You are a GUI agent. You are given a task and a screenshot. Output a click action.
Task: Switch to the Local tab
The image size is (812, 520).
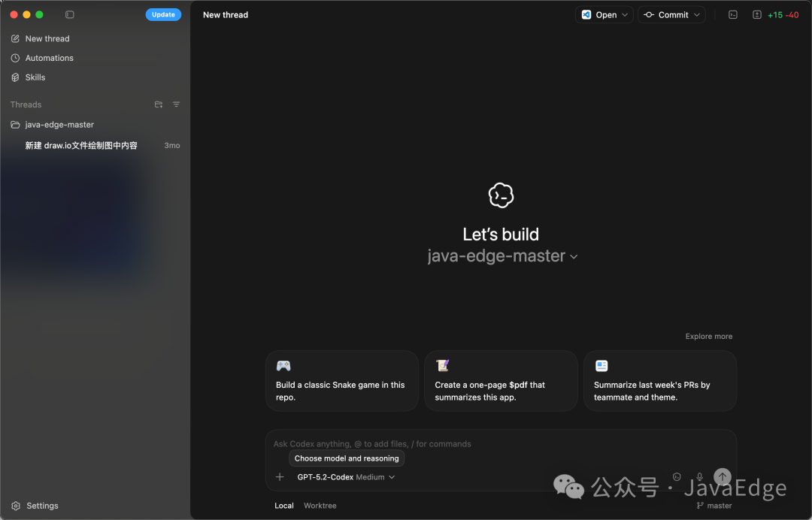point(283,506)
